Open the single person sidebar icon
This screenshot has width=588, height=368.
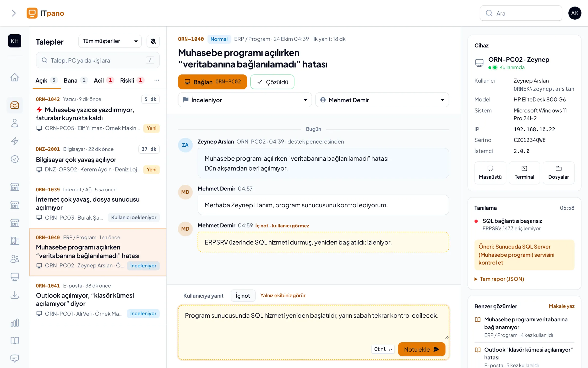(14, 123)
